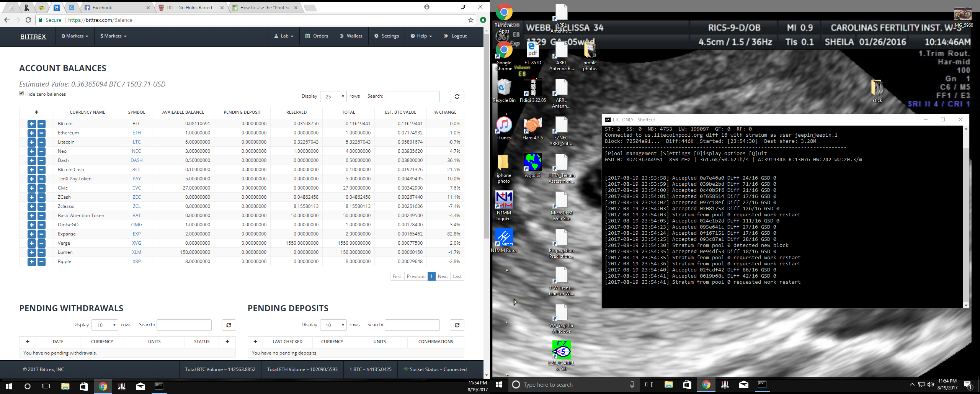
Task: Open File Explorer from right taskbar
Action: click(668, 384)
